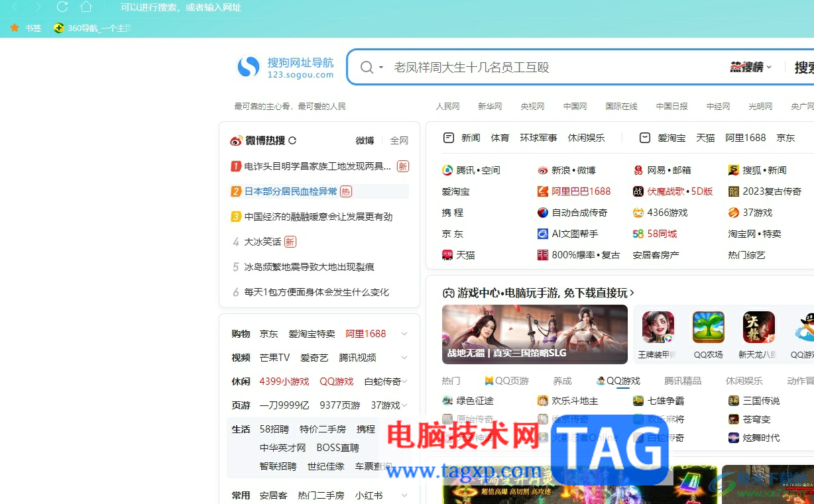Open hot topic 日本部分居民血检异常
The image size is (814, 504).
[291, 191]
